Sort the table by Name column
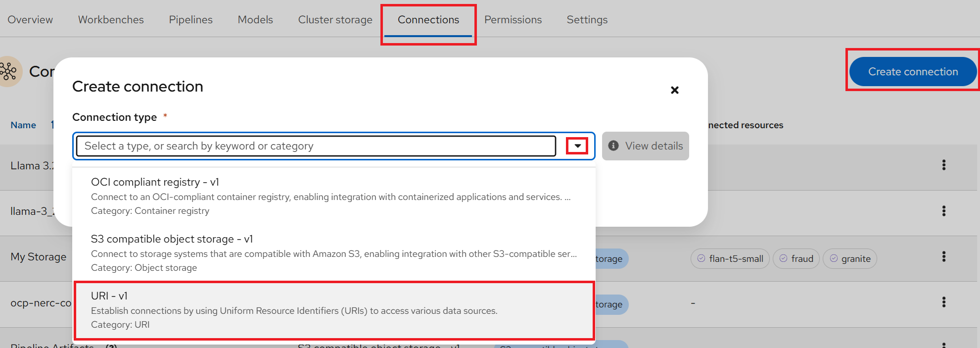Viewport: 980px width, 348px height. pyautogui.click(x=23, y=125)
